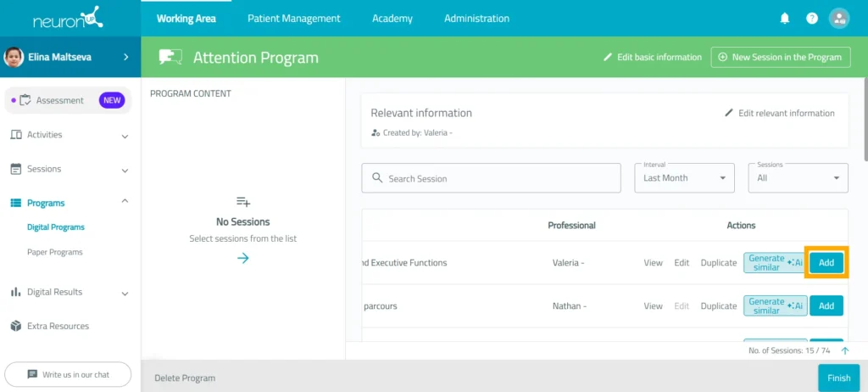Click Edit basic information
This screenshot has height=392, width=868.
point(652,57)
